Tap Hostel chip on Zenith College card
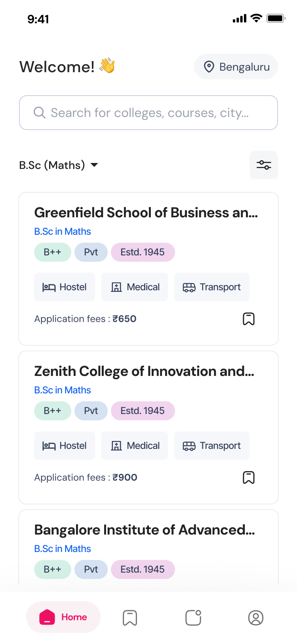Screen dimensions: 297x644 click(x=65, y=446)
